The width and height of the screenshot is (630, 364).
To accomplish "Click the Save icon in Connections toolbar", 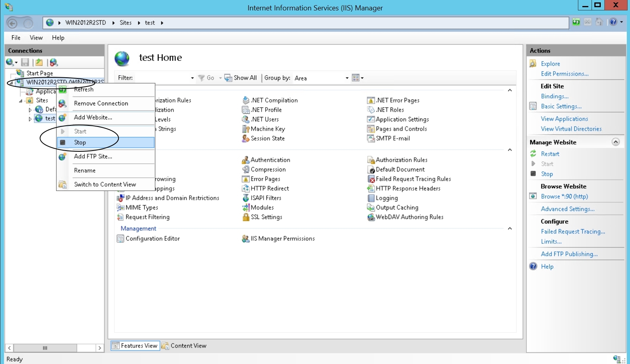I will click(x=25, y=62).
